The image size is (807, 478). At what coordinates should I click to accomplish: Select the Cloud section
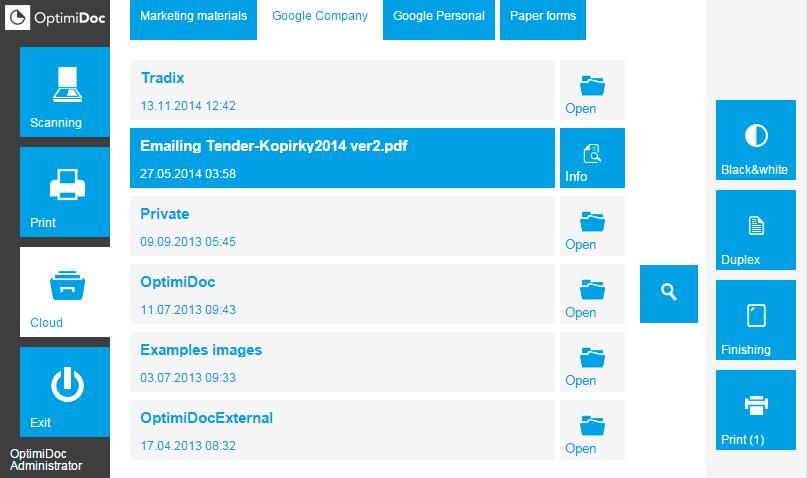(65, 292)
